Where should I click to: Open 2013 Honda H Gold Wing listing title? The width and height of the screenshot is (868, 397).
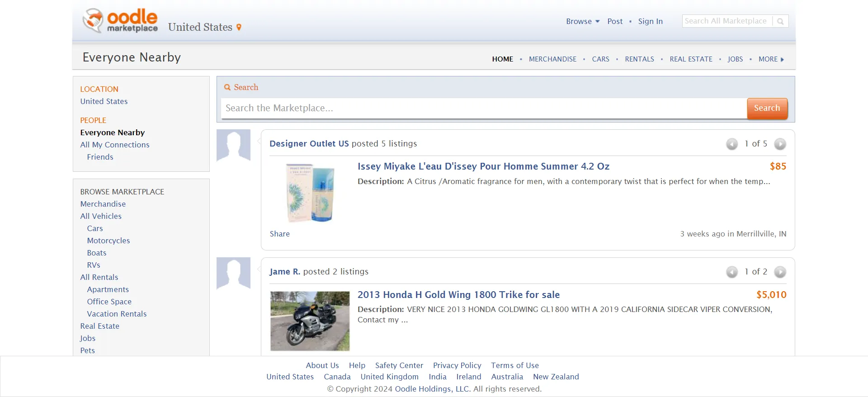coord(459,295)
